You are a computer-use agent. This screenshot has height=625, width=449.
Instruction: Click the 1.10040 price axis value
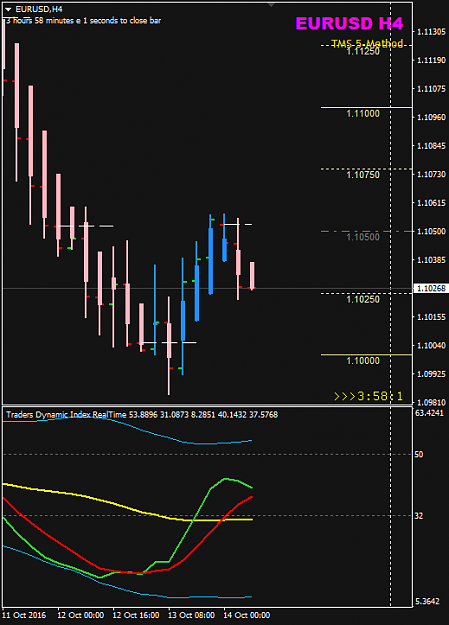click(x=431, y=346)
